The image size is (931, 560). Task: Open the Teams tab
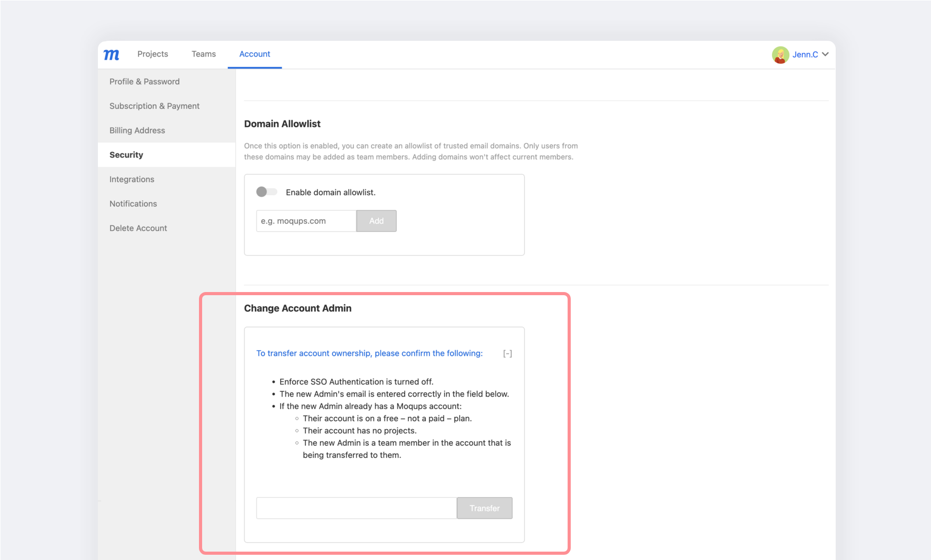tap(204, 54)
